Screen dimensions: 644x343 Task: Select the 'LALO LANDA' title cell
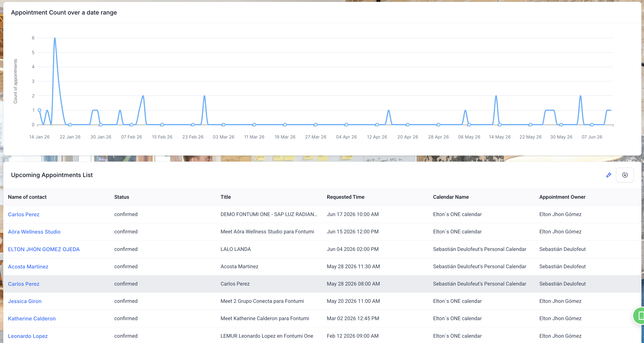(236, 249)
